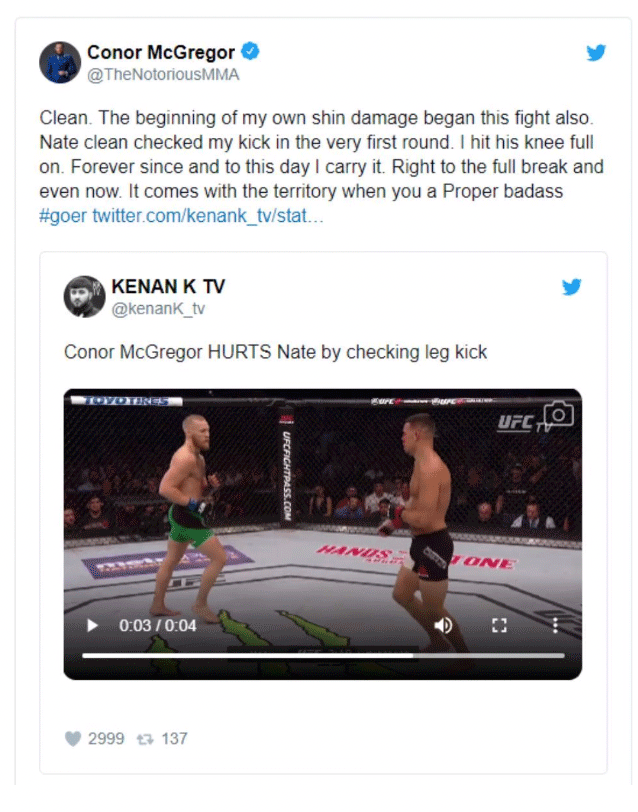
Task: Click the UFC fight video frame
Action: pos(323,534)
